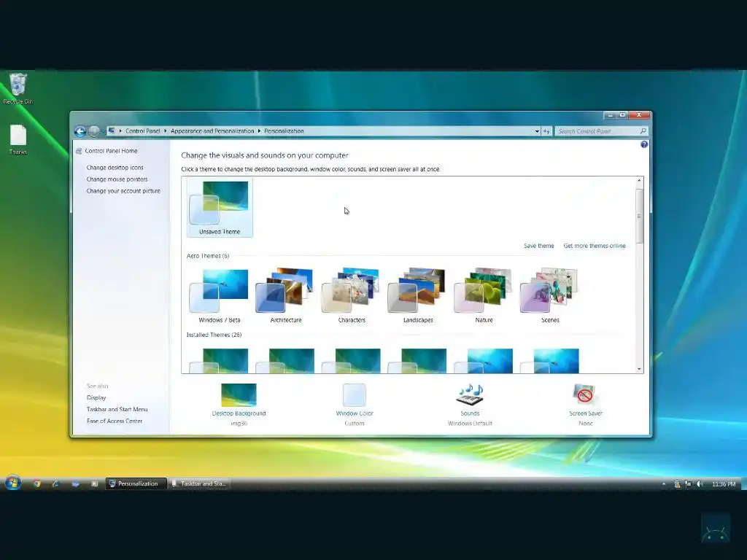Screen dimensions: 747x560
Task: Apply the Architecture Aero theme
Action: click(x=285, y=296)
